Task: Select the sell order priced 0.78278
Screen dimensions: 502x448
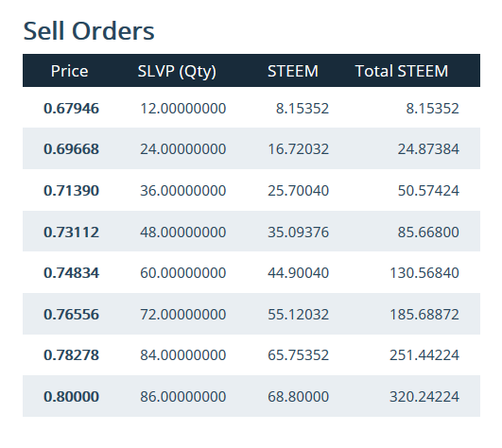Action: pos(251,354)
